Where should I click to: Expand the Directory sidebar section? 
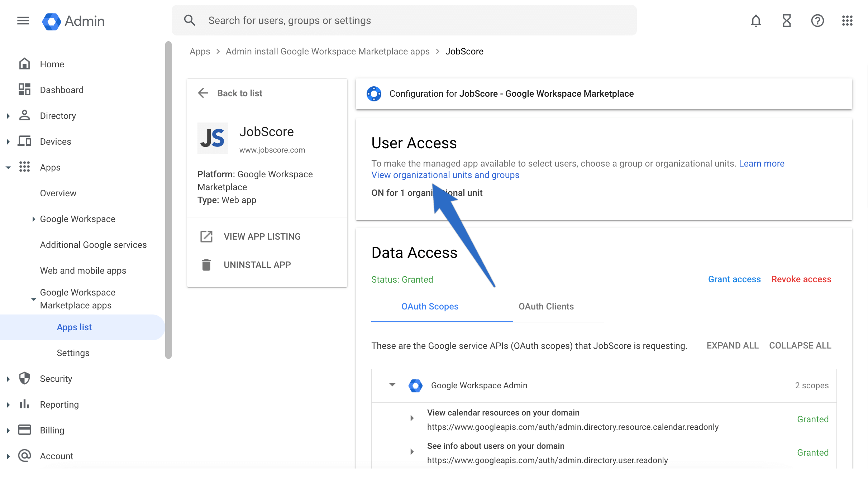coord(8,116)
